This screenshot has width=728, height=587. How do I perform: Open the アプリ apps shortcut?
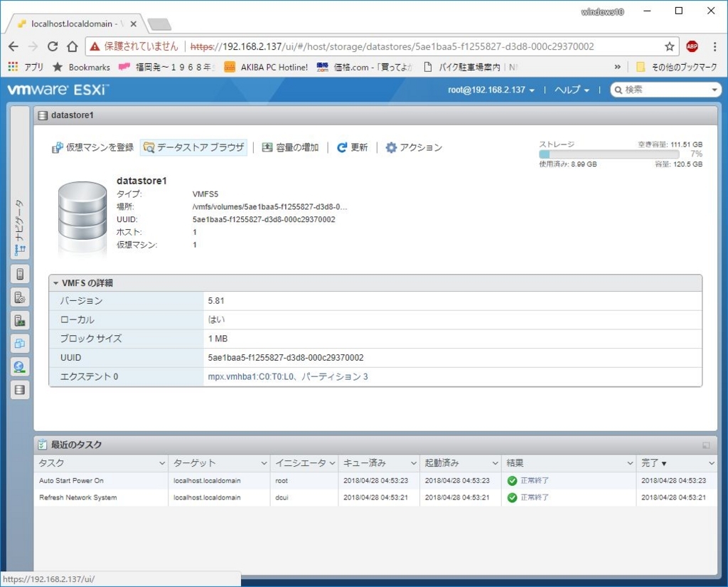point(26,68)
